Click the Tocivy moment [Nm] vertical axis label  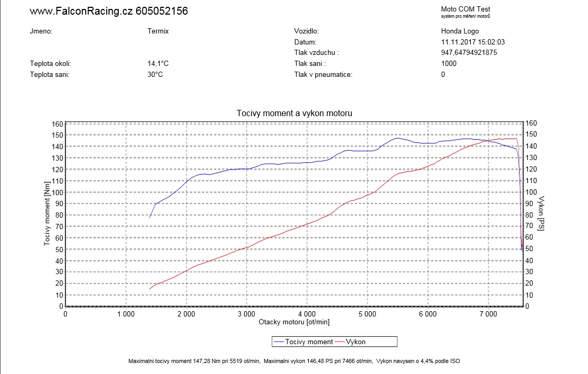[x=47, y=214]
